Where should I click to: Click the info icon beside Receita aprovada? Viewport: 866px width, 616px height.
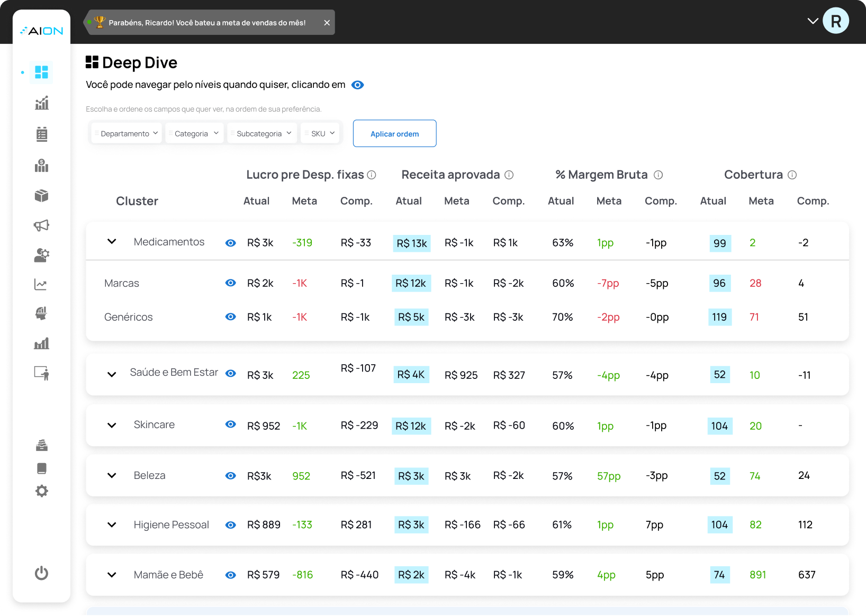tap(509, 175)
